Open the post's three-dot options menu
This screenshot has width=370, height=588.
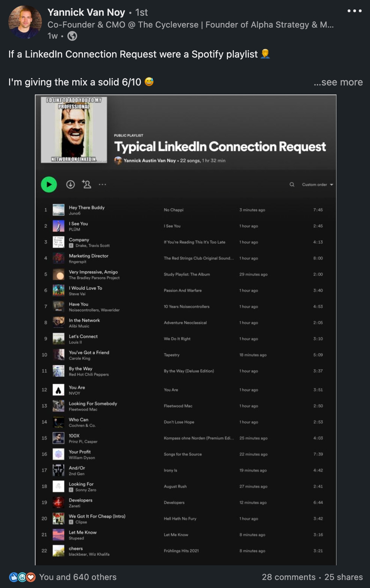click(x=354, y=11)
